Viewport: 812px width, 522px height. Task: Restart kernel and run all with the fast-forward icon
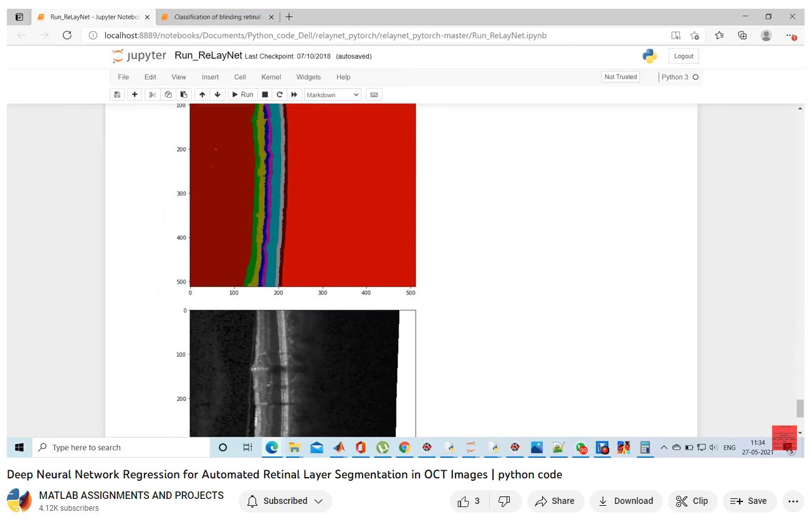coord(294,95)
